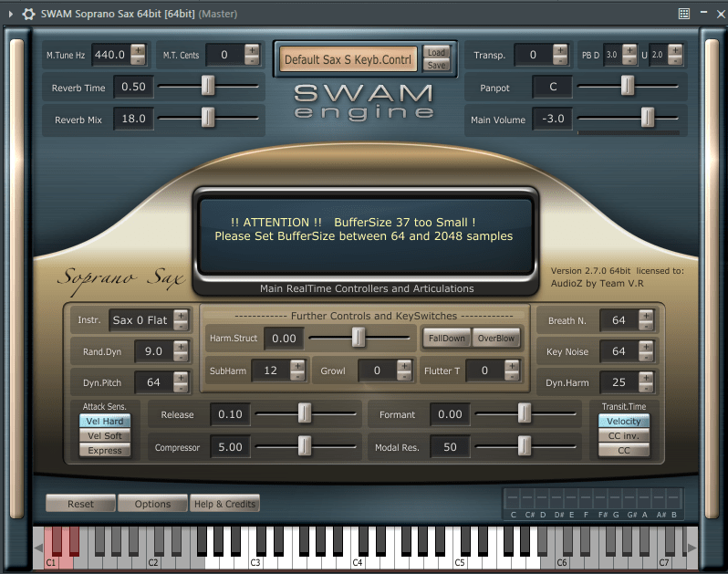Image resolution: width=728 pixels, height=574 pixels.
Task: Click Load preset button
Action: (x=436, y=52)
